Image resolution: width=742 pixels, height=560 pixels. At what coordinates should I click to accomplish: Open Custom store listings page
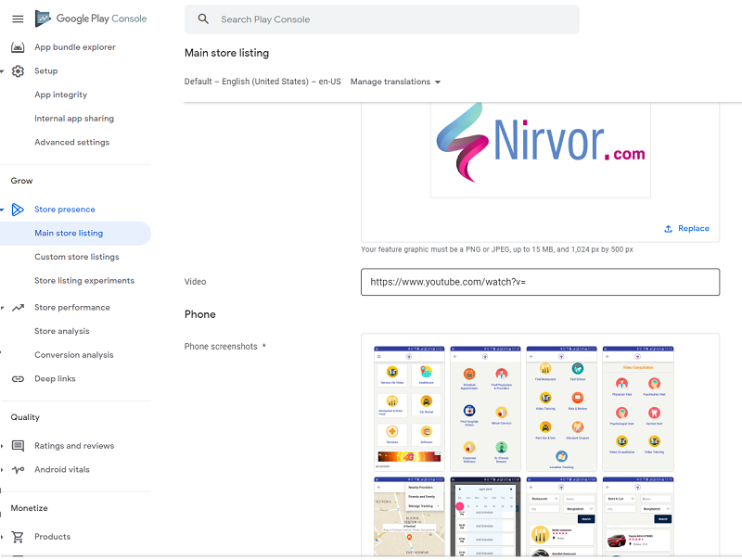(x=77, y=257)
